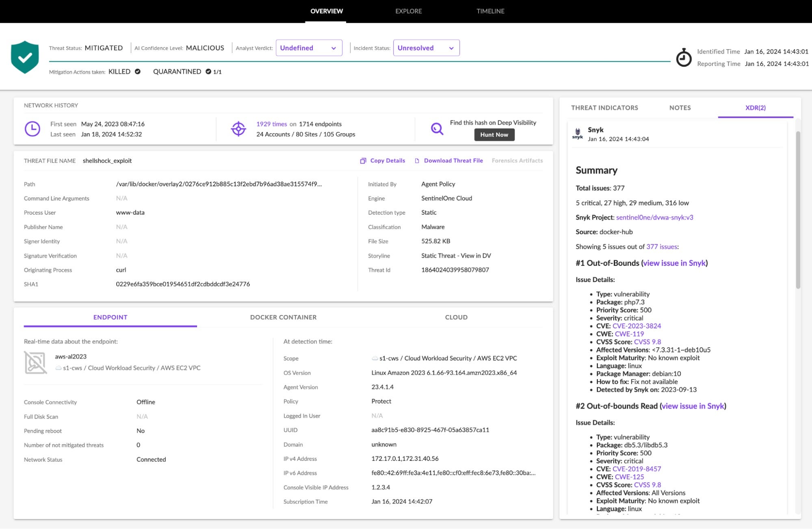The image size is (812, 529).
Task: Click the XDR panel vertical scrollbar
Action: point(798,209)
